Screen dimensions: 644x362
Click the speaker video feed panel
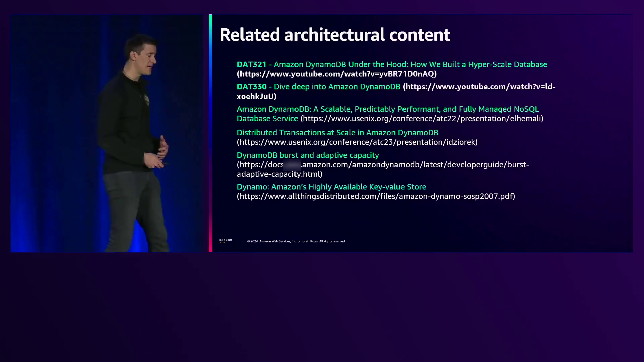107,133
